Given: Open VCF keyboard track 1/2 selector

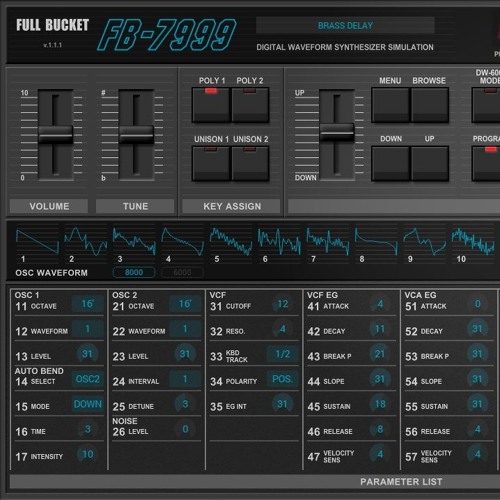Looking at the screenshot, I should 282,354.
